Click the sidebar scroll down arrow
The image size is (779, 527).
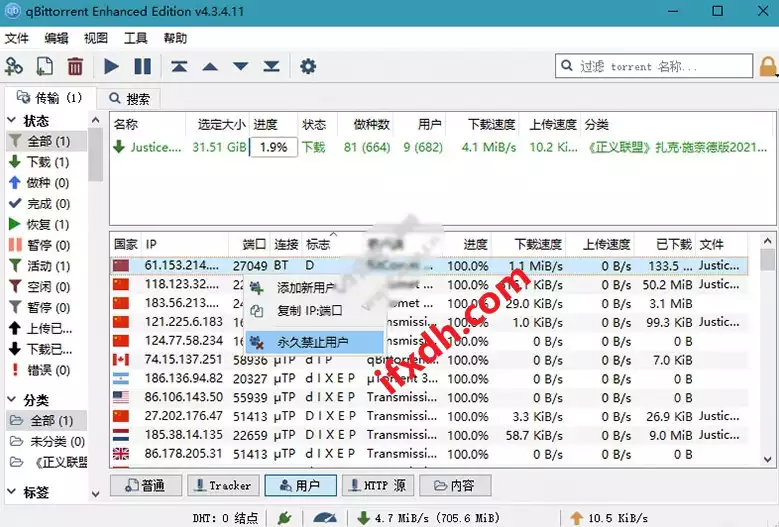click(x=95, y=494)
